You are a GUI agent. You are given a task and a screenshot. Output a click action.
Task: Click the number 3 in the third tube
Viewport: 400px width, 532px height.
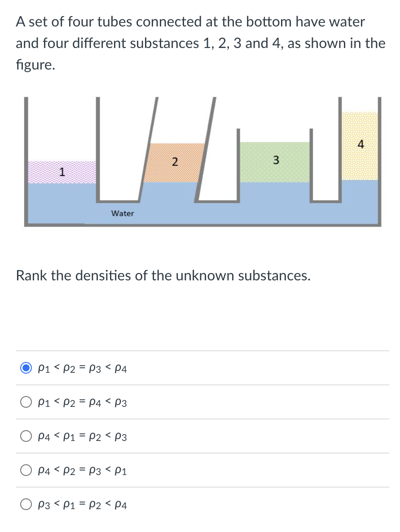pos(275,161)
